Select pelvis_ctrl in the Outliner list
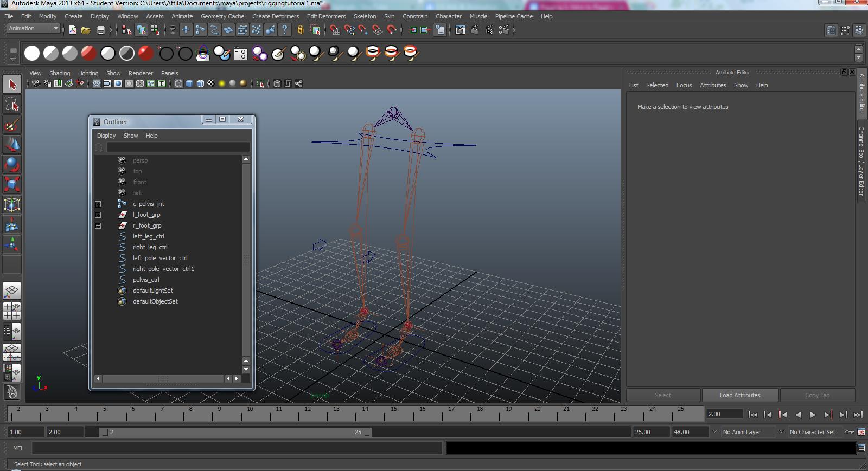Image resolution: width=868 pixels, height=471 pixels. [146, 280]
